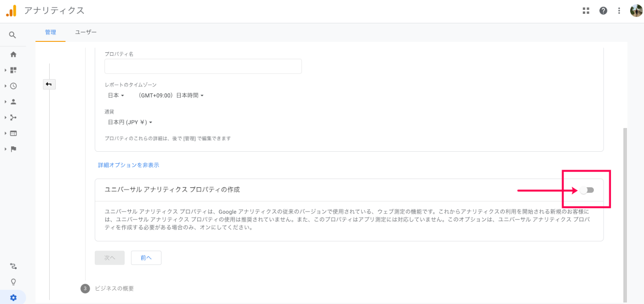Image resolution: width=644 pixels, height=304 pixels.
Task: Click the 次へ button
Action: (109, 258)
